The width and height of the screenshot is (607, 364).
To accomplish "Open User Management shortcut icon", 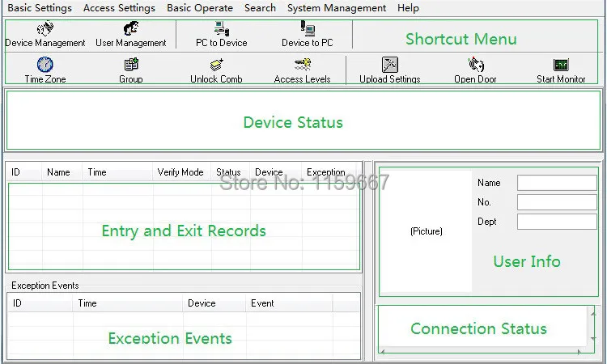I will coord(131,28).
